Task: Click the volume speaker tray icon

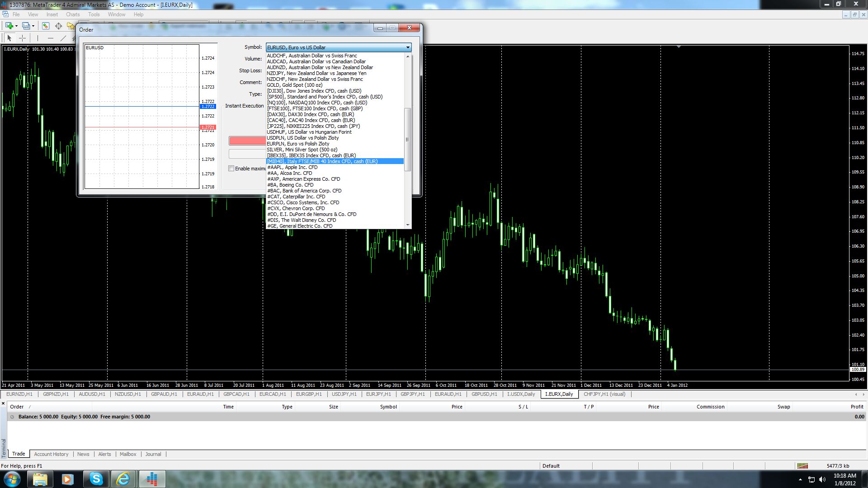Action: 822,479
